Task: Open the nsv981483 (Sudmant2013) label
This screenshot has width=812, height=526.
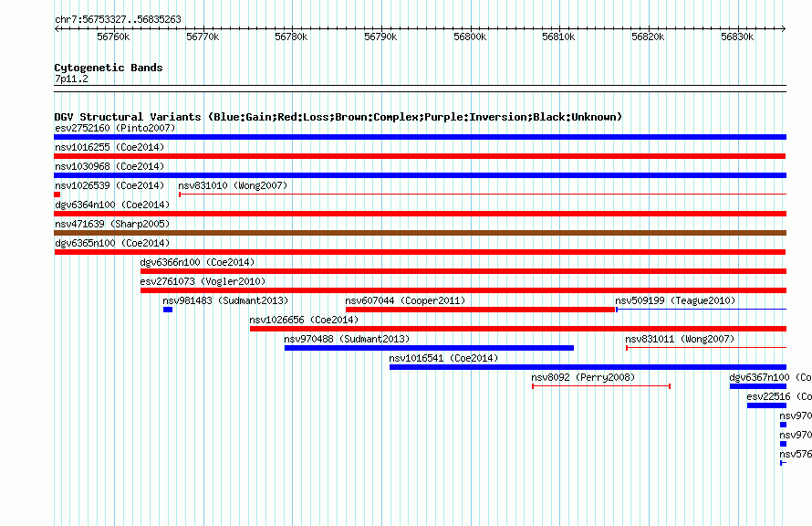Action: click(225, 300)
